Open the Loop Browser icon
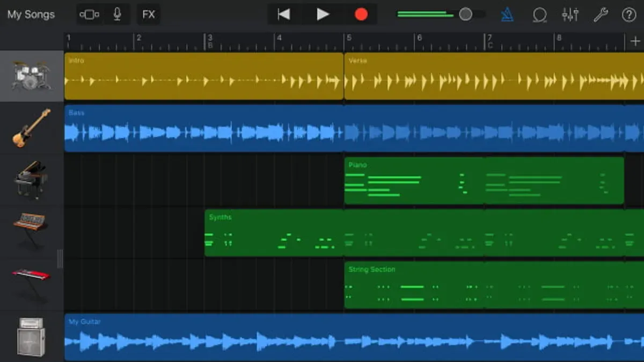 (x=539, y=14)
